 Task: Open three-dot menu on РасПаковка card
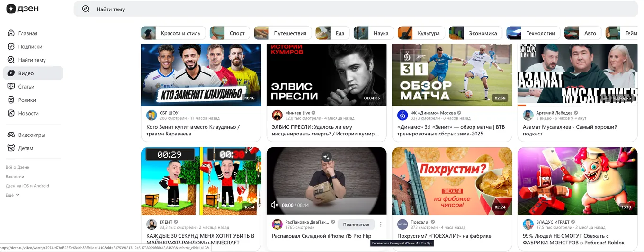[380, 225]
